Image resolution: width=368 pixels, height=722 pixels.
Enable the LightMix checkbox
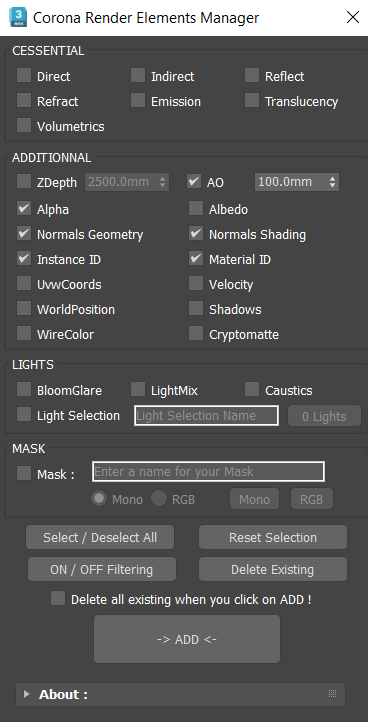coord(138,390)
